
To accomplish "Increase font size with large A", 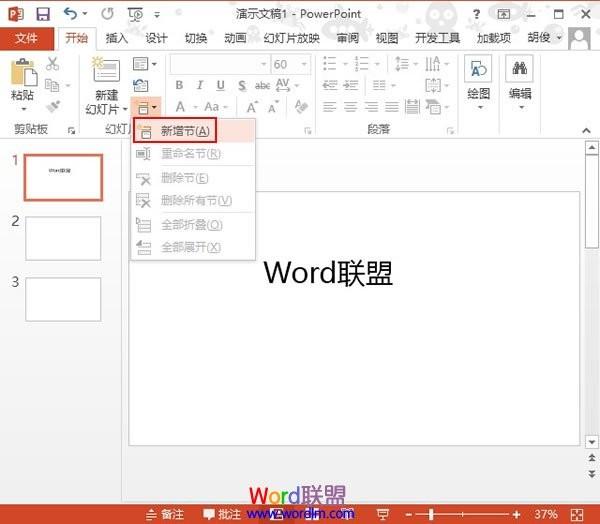I will pyautogui.click(x=252, y=107).
